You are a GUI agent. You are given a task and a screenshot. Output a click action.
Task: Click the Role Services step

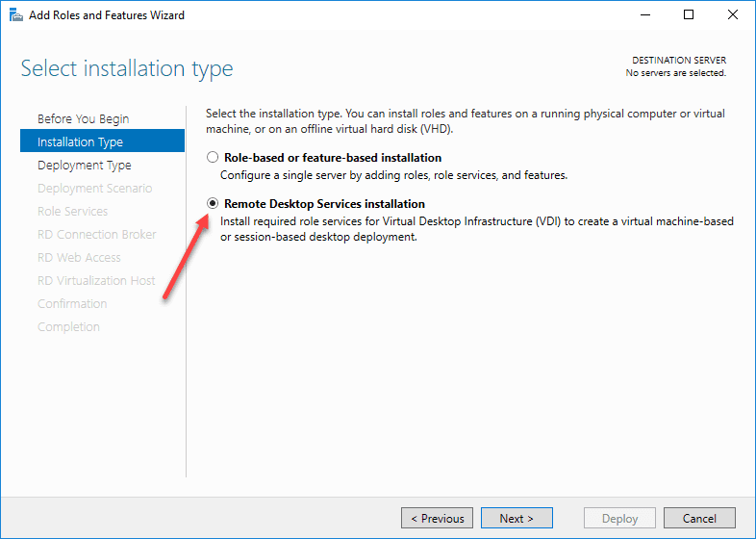pos(72,211)
